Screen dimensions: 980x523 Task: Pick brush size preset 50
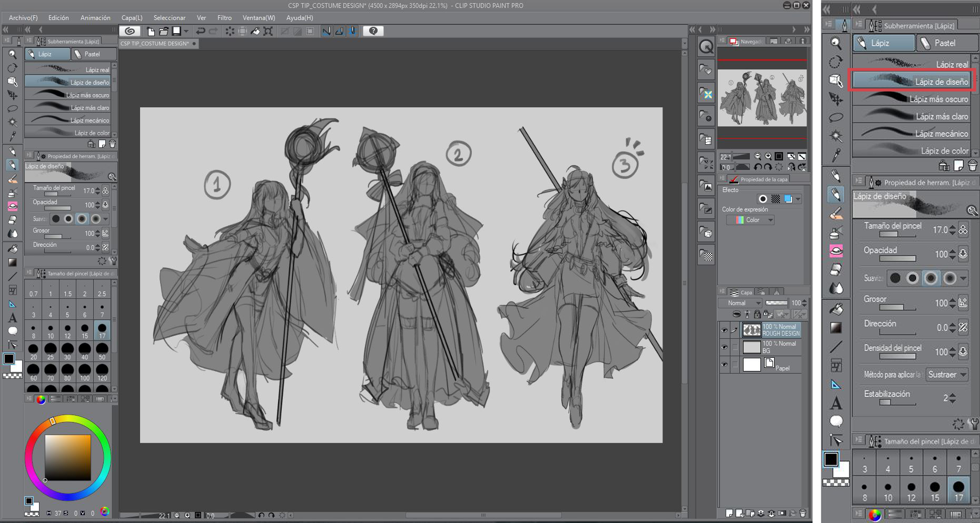(x=102, y=350)
